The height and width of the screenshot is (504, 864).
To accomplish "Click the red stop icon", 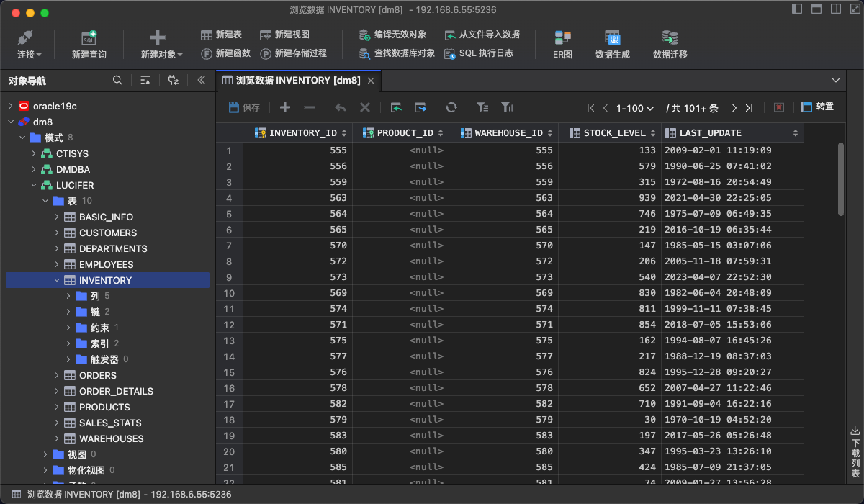I will (779, 107).
